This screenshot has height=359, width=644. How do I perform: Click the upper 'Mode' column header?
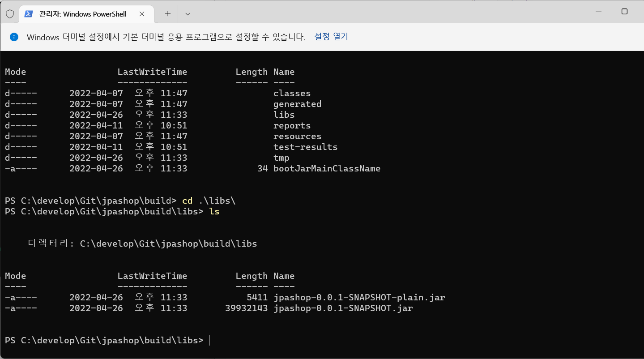16,72
